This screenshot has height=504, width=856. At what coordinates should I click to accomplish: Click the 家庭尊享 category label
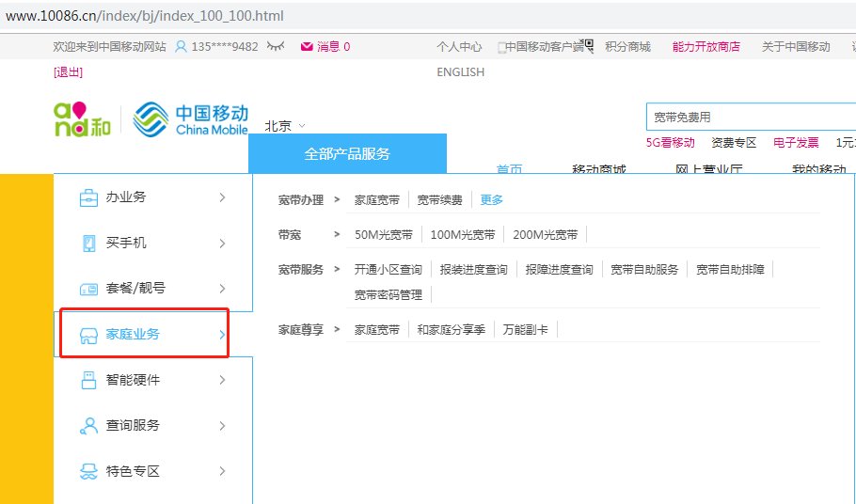[301, 330]
